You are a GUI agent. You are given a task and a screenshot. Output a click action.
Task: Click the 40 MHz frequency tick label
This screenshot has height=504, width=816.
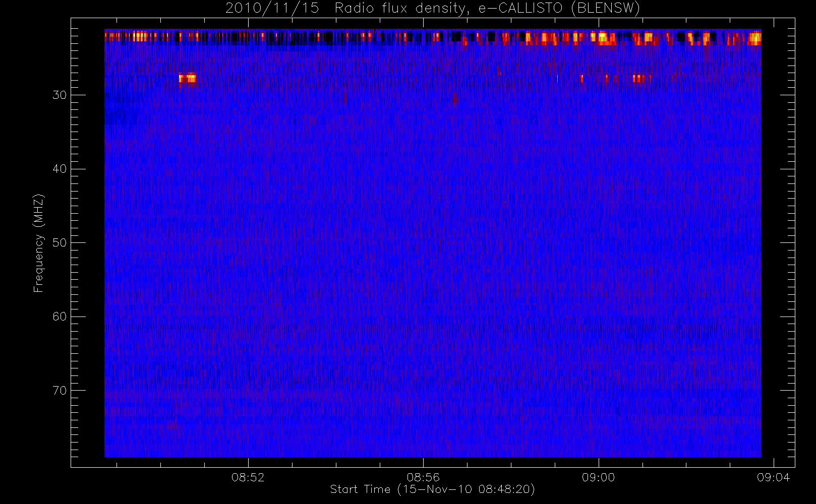click(60, 169)
